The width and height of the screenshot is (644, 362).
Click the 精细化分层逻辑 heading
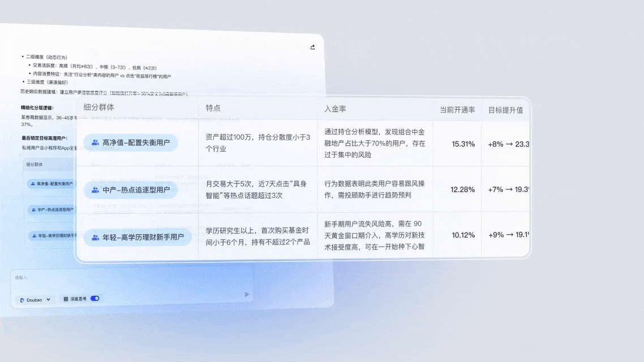(37, 107)
